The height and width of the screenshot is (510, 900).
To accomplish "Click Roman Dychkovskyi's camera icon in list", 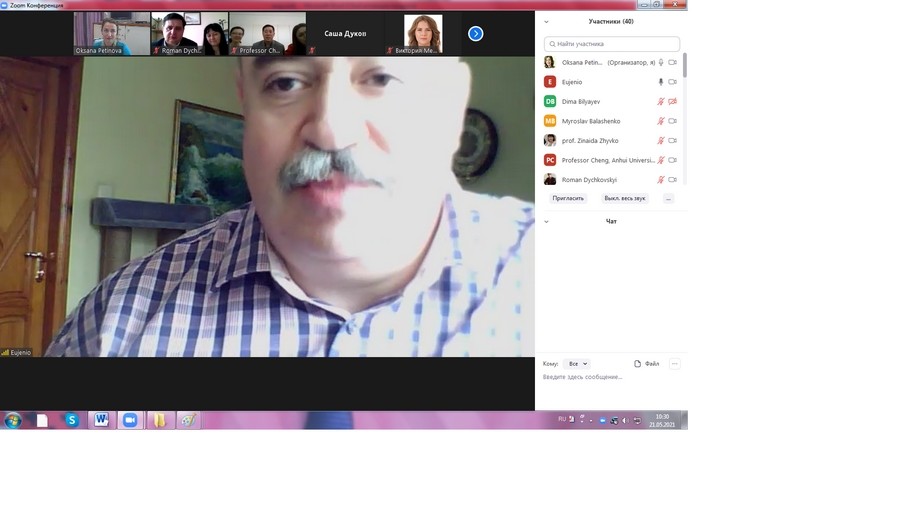I will tap(673, 180).
